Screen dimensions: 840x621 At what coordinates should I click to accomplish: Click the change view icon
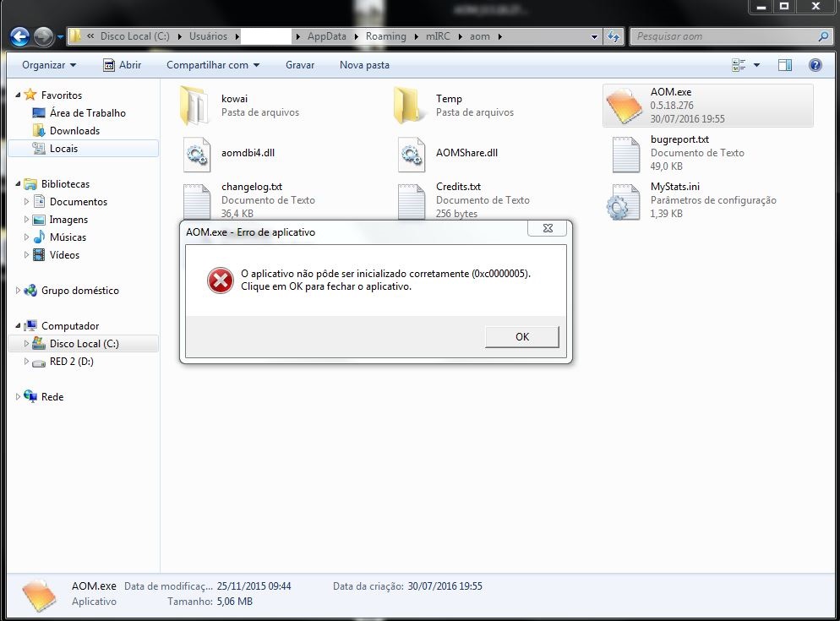click(x=739, y=65)
